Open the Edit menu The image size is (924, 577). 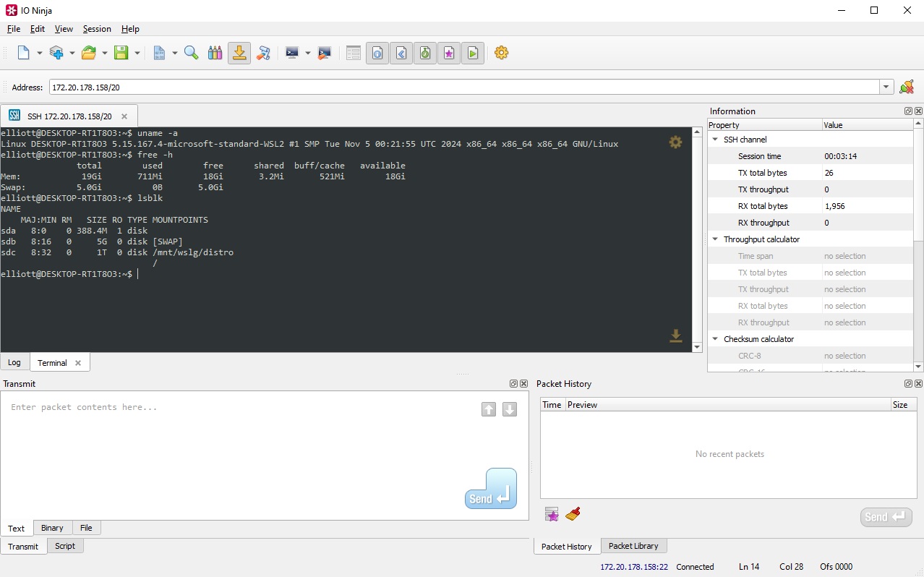tap(38, 29)
